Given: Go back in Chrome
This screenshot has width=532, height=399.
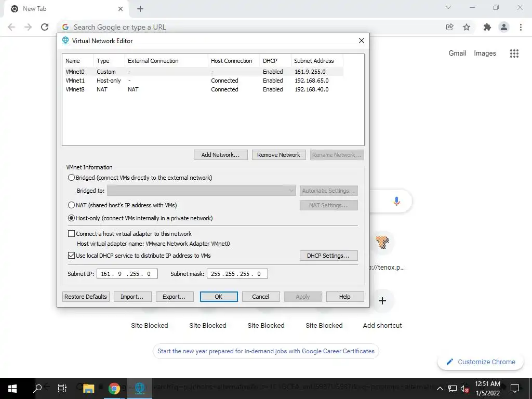Looking at the screenshot, I should pos(11,27).
